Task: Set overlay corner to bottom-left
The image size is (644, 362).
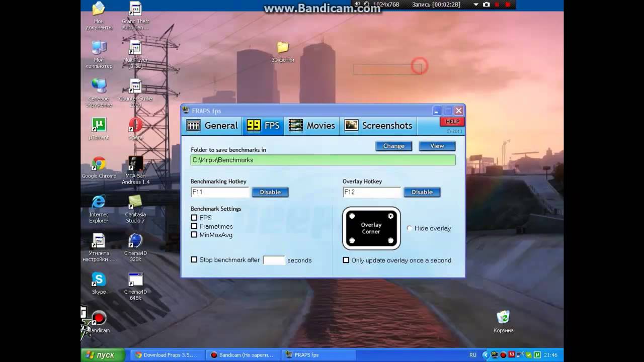Action: tap(352, 241)
